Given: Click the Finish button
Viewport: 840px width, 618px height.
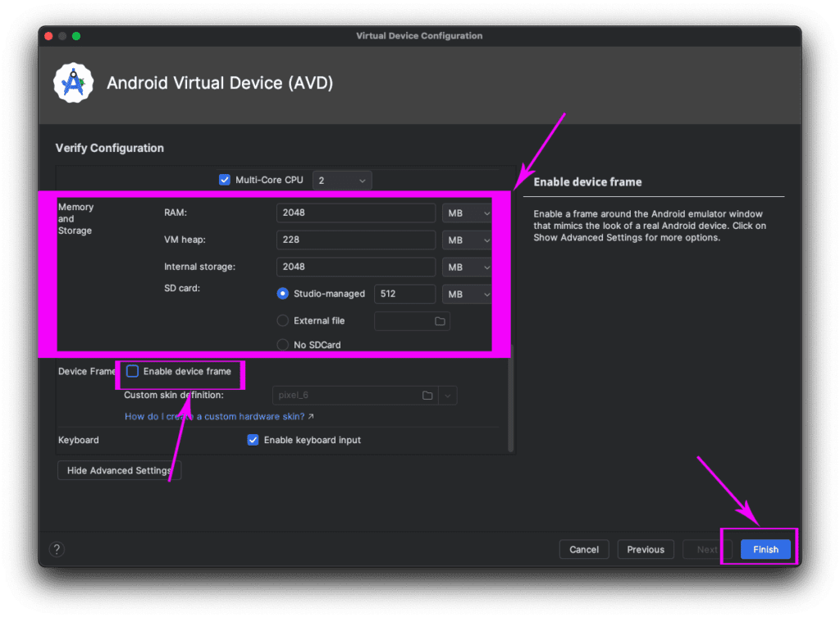Looking at the screenshot, I should [x=765, y=549].
